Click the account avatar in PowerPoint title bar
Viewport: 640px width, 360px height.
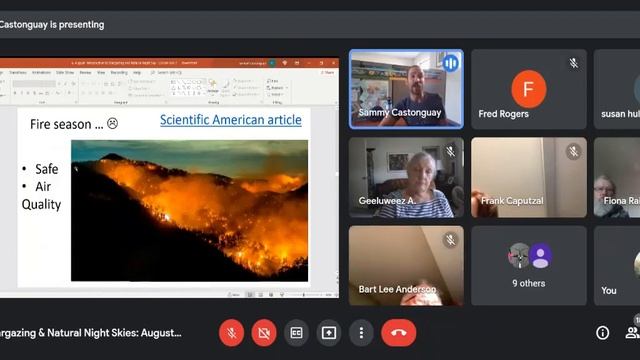[x=272, y=63]
